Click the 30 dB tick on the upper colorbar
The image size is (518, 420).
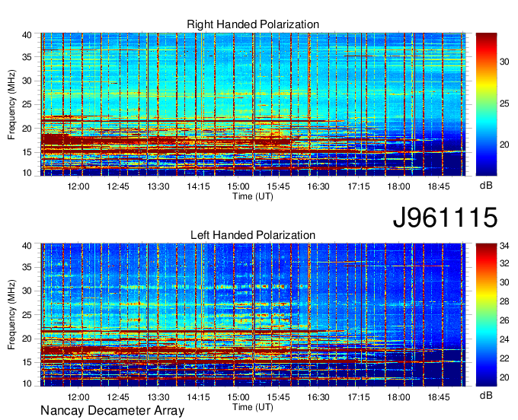[504, 62]
